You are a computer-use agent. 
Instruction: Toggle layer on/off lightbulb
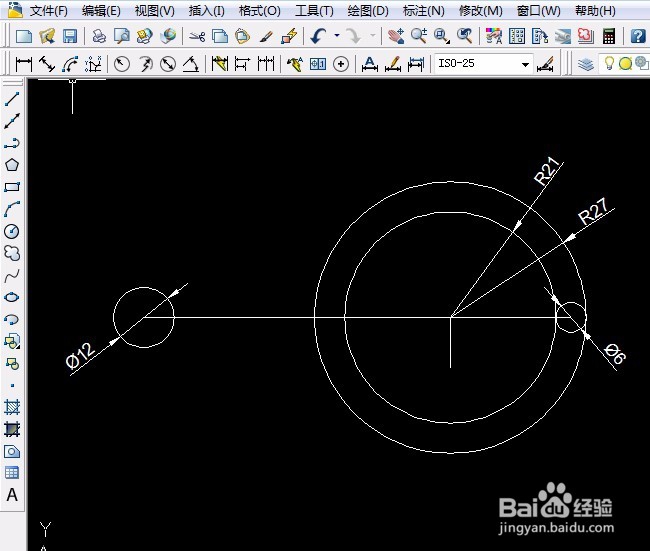609,63
